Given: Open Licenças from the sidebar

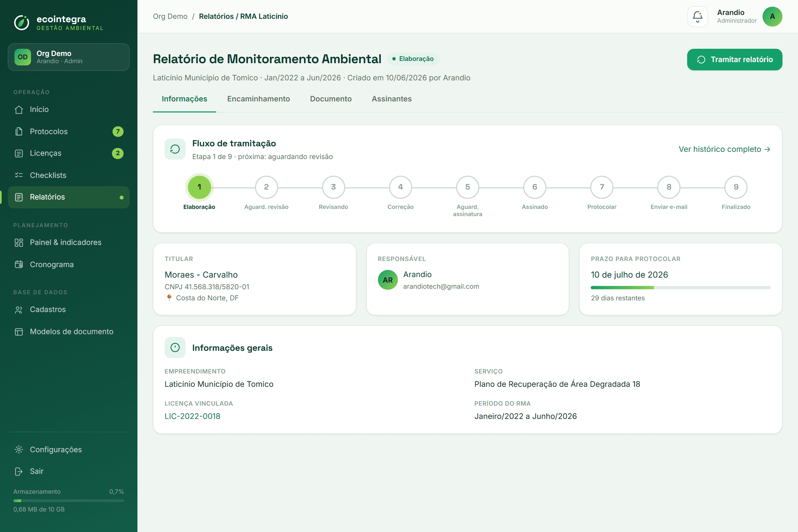Looking at the screenshot, I should pyautogui.click(x=68, y=153).
